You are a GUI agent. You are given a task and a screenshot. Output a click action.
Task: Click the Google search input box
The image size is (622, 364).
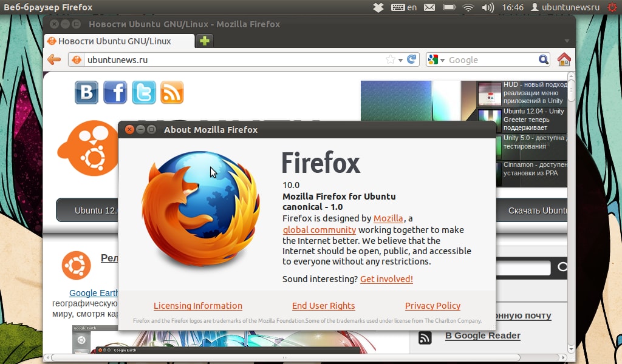pyautogui.click(x=492, y=60)
